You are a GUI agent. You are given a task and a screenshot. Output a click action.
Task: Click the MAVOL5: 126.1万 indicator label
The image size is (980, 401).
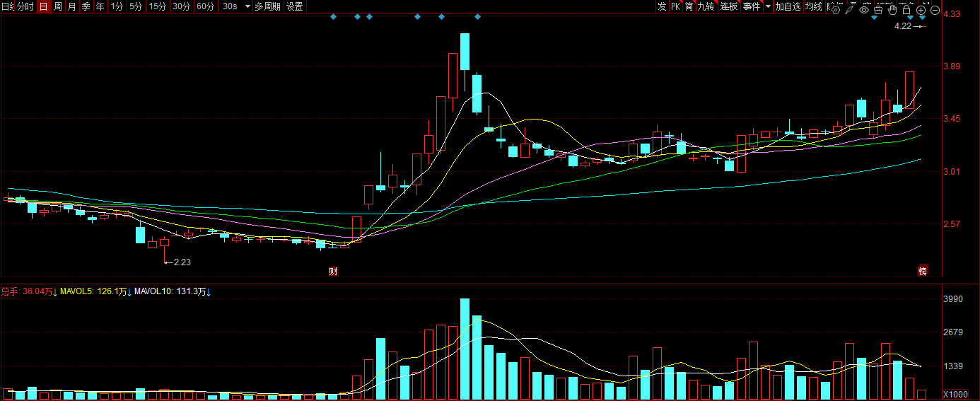[93, 291]
